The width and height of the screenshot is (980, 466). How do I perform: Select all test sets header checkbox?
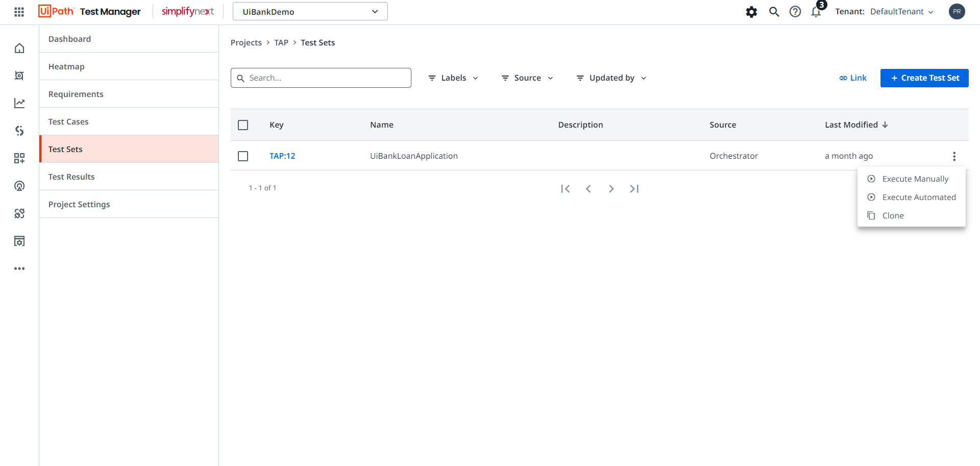(243, 125)
